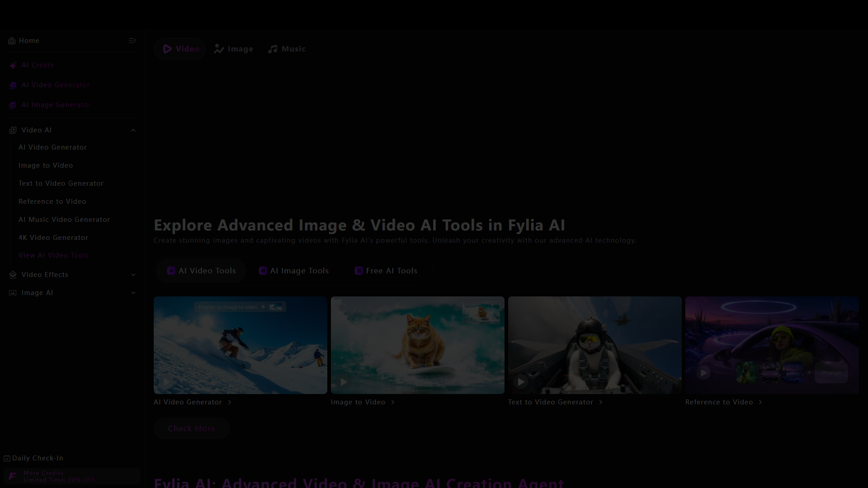Click the More Credits Fylia logo icon
The height and width of the screenshot is (488, 868).
[13, 476]
